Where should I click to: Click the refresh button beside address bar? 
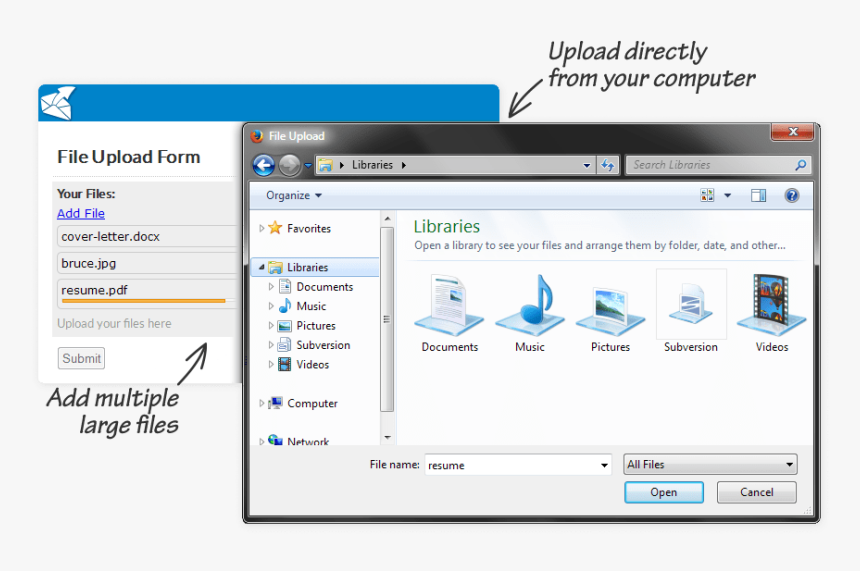[608, 165]
